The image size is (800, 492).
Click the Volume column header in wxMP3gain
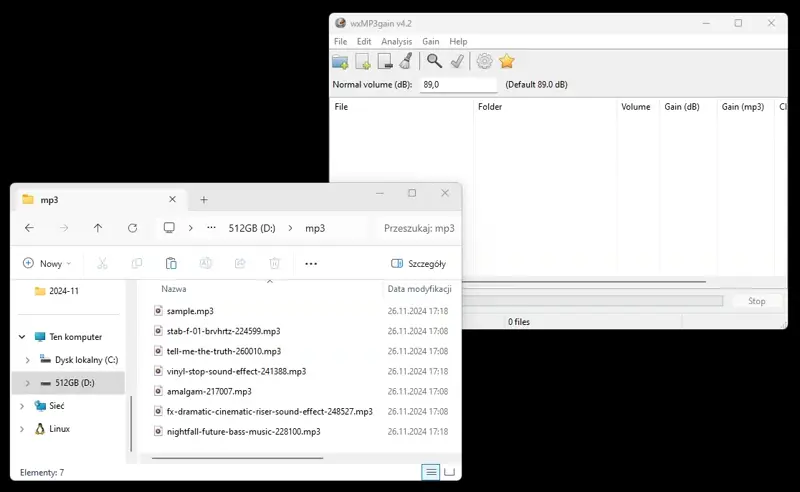(638, 107)
